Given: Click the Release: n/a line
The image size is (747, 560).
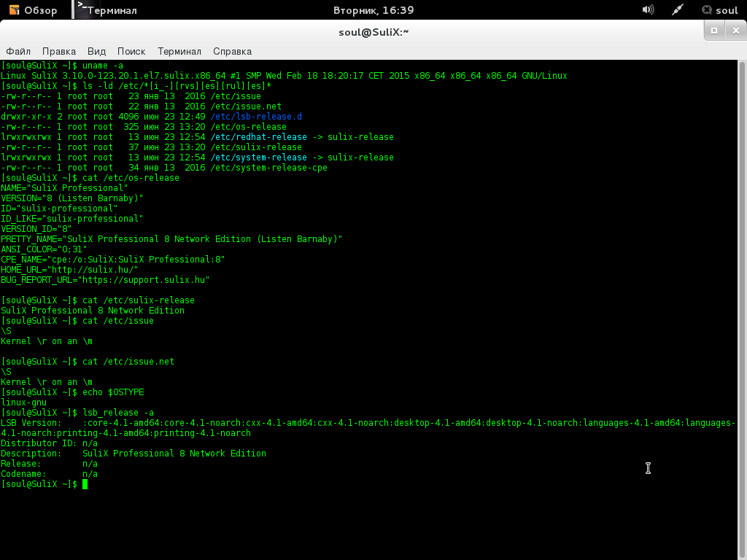Looking at the screenshot, I should tap(49, 464).
